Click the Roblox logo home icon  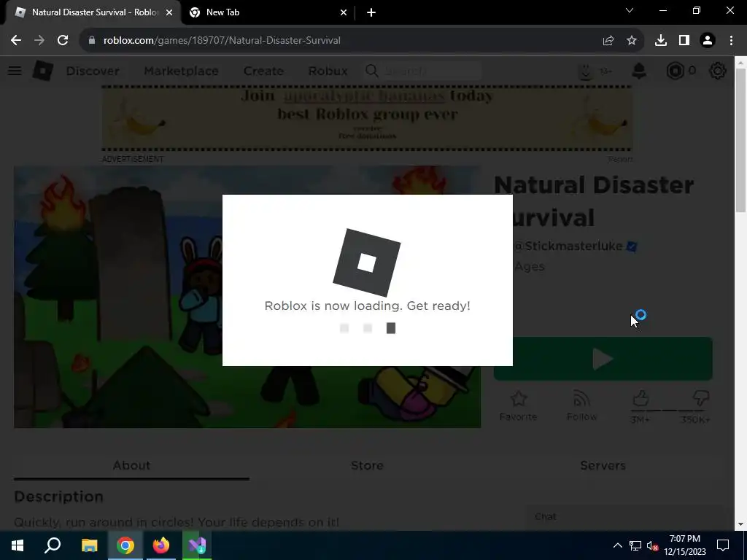click(43, 71)
